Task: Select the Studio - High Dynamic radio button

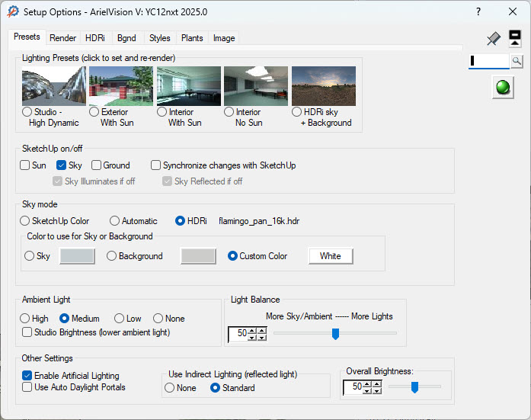Action: pos(27,112)
